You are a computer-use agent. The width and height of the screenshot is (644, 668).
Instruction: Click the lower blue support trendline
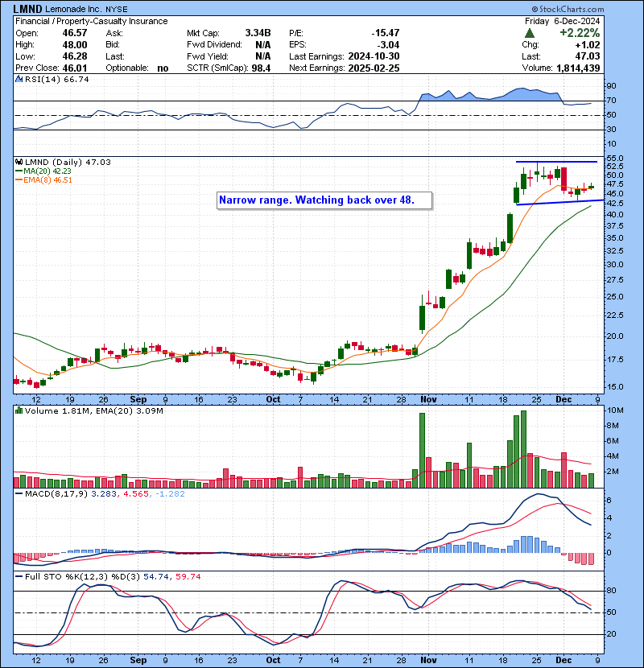tap(560, 202)
